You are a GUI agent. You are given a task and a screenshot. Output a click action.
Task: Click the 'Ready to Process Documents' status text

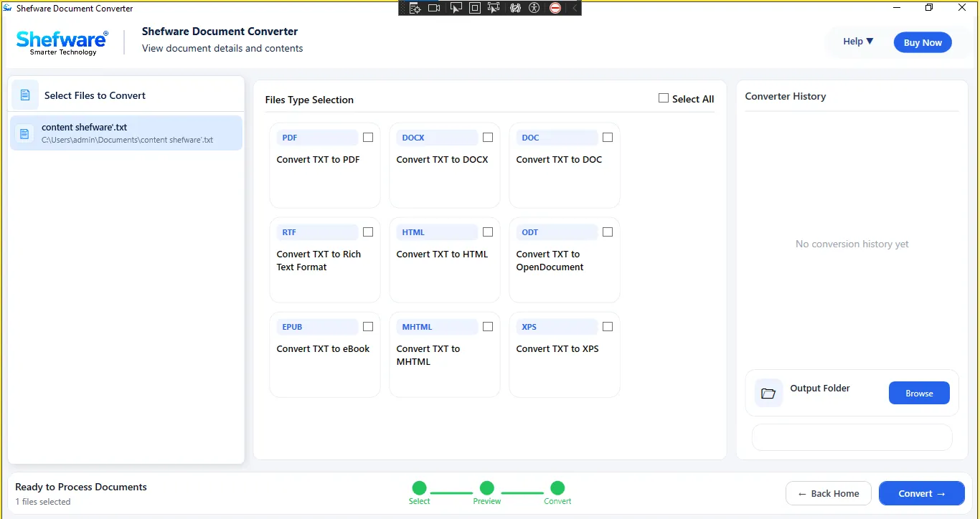[x=81, y=487]
